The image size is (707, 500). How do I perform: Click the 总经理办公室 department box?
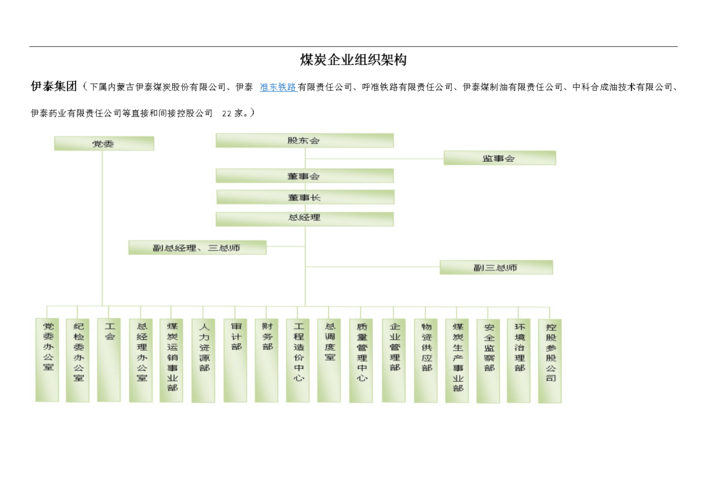click(141, 360)
